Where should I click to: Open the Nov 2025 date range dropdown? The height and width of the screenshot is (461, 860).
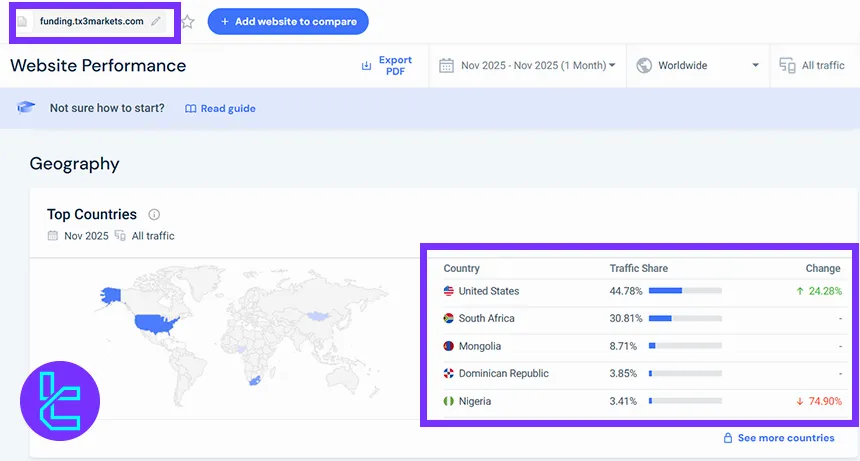tap(528, 66)
